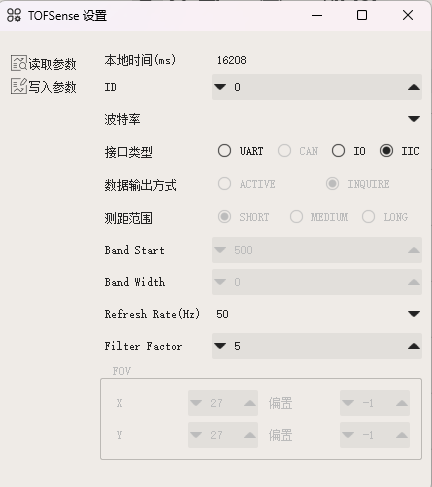Select the IO interface radio button
Image resolution: width=432 pixels, height=487 pixels.
pos(338,151)
